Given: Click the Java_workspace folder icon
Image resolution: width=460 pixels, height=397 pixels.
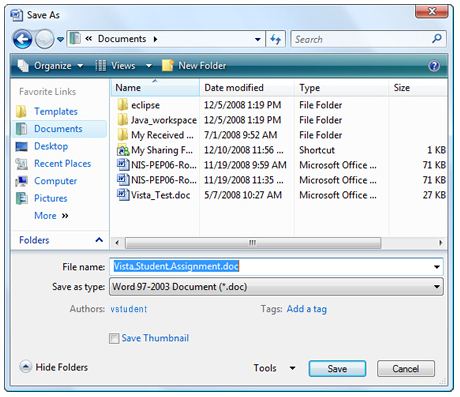Looking at the screenshot, I should coord(123,120).
